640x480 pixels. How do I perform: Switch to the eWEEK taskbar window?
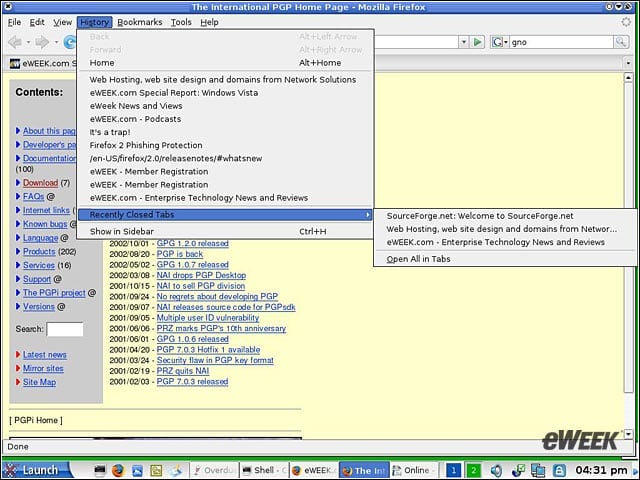point(314,470)
